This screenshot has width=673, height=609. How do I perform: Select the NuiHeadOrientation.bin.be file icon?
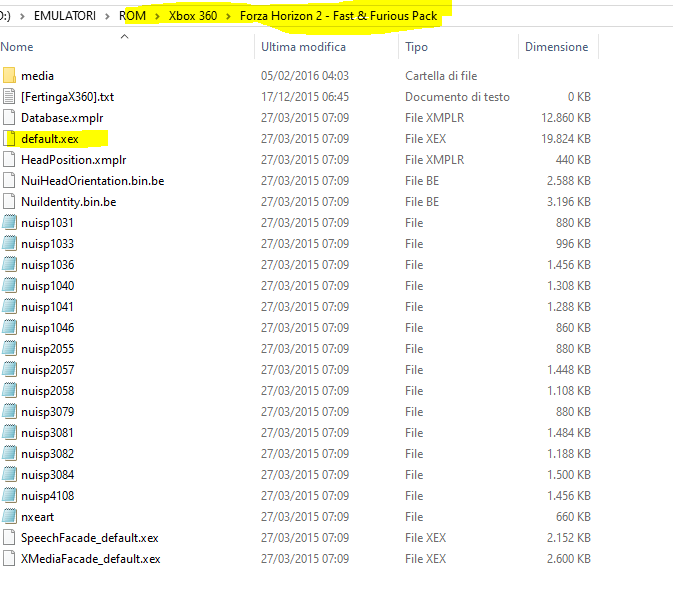tap(9, 181)
